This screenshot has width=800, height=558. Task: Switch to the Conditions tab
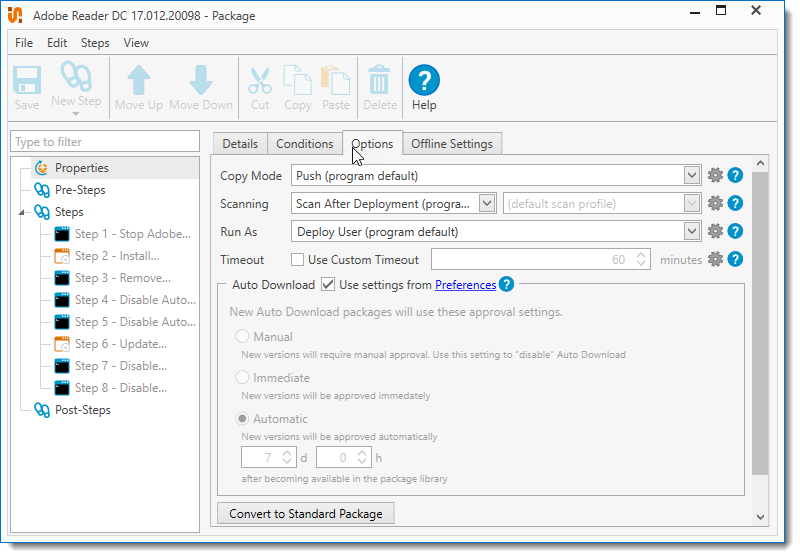(x=304, y=144)
